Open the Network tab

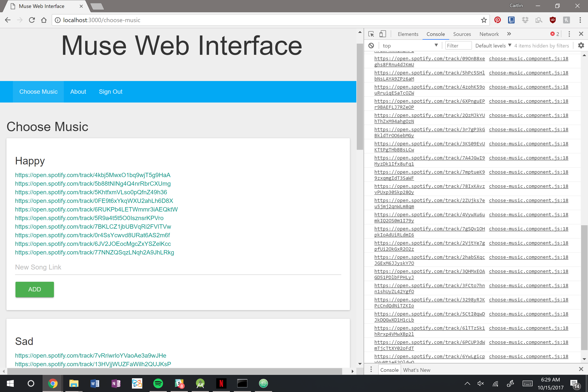(x=489, y=34)
